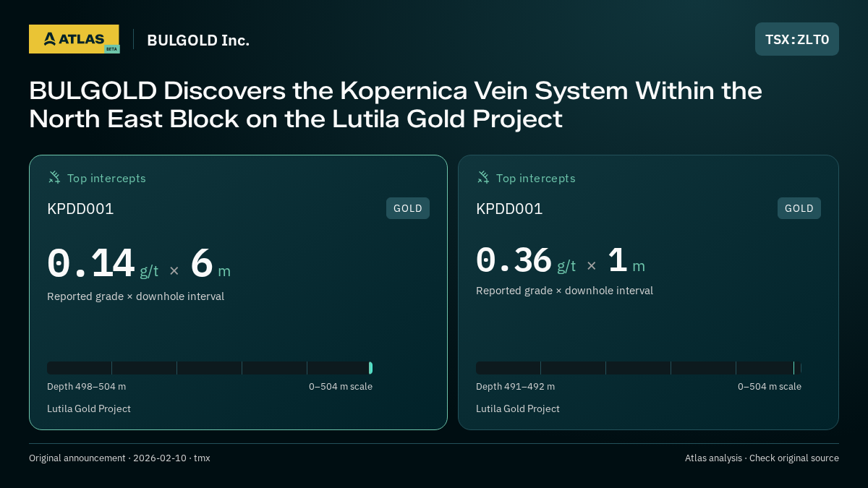Click '0–504 m scale' in the 0.36 g/t card
The image size is (868, 488).
coord(770,387)
